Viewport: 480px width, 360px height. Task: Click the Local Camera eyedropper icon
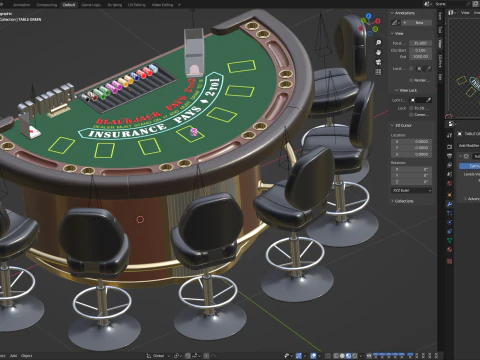429,68
